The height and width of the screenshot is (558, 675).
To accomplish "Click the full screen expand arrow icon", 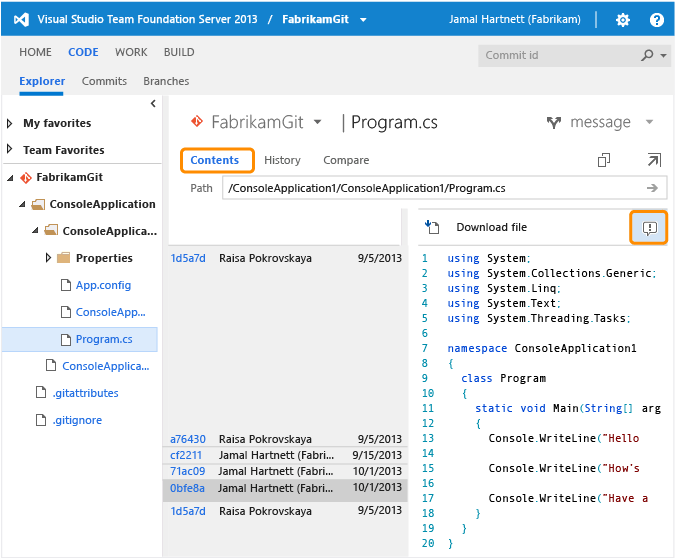I will click(653, 160).
